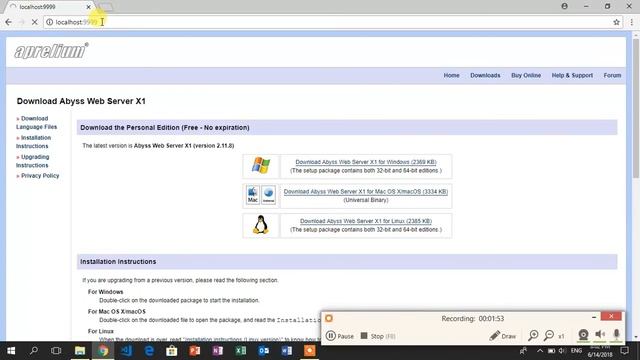This screenshot has height=360, width=640.
Task: Open the Windows Start menu
Action: [11, 351]
